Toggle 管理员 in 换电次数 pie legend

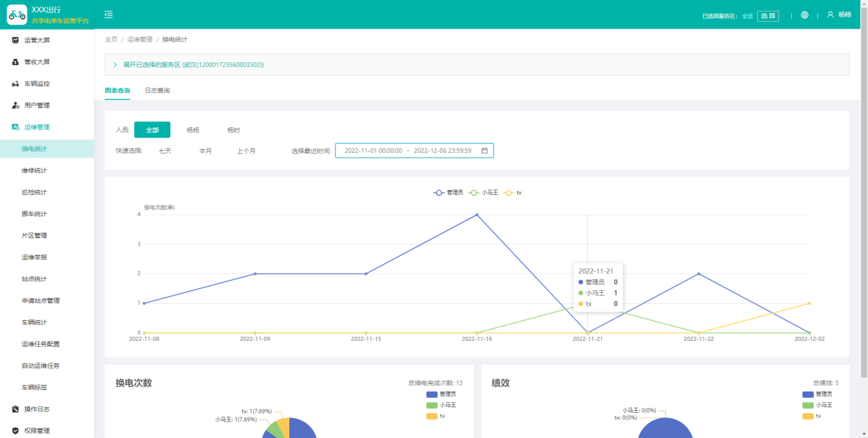(x=441, y=394)
